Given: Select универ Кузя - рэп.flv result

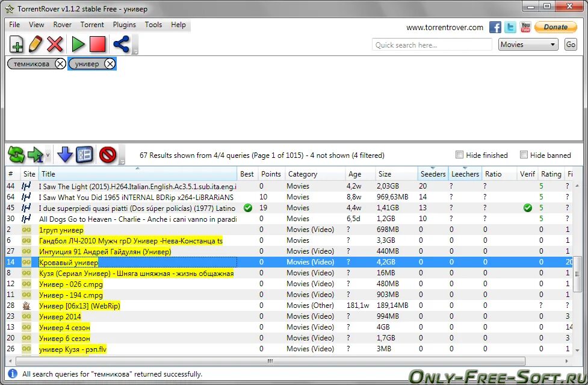Looking at the screenshot, I should click(73, 349).
